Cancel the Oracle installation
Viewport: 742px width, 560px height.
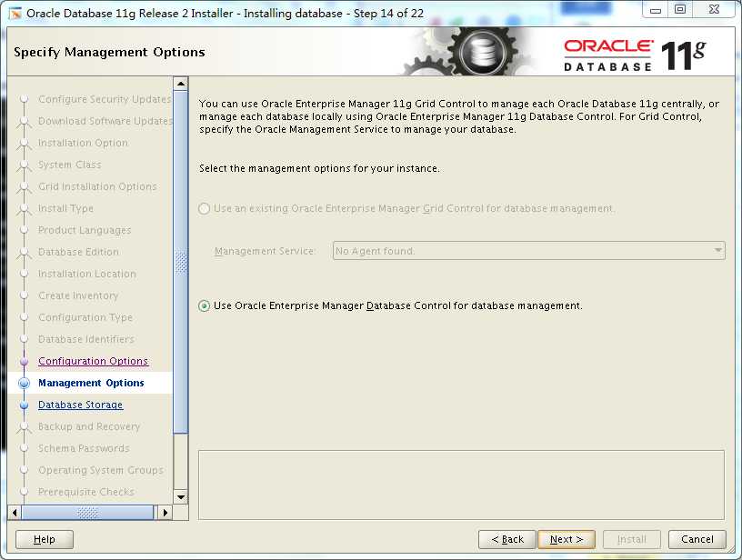[697, 539]
